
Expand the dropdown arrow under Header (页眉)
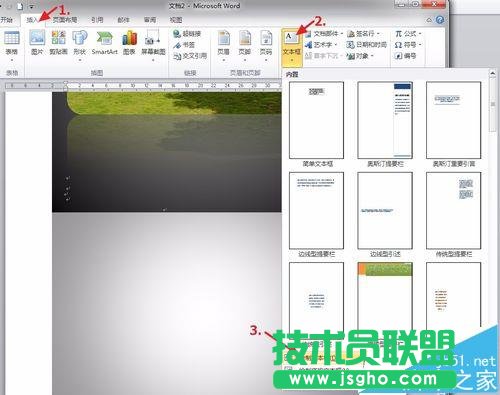[x=224, y=60]
